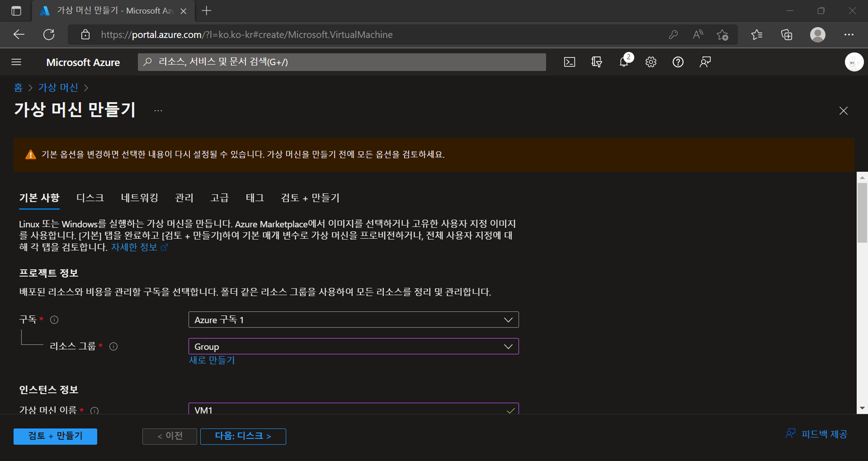Open the read aloud icon
Screen dimensions: 868x461
pyautogui.click(x=697, y=35)
